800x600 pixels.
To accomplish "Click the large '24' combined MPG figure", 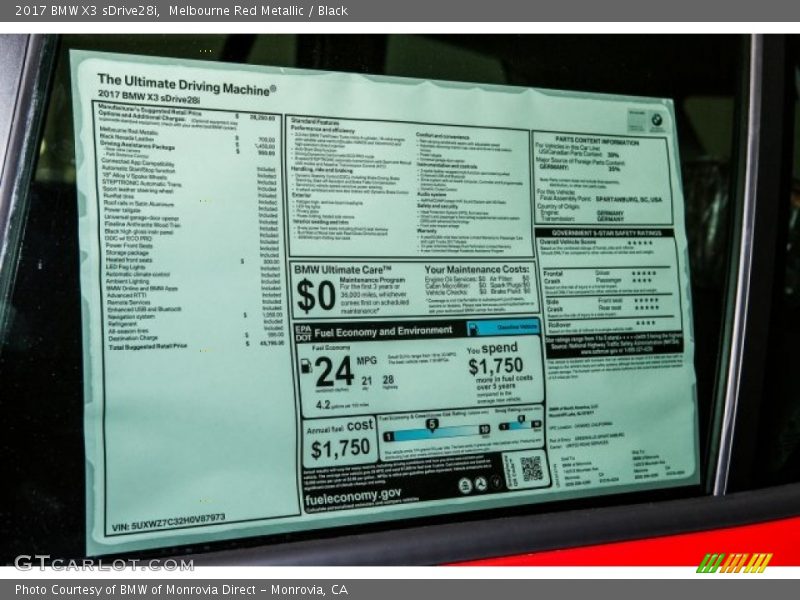I will 334,371.
